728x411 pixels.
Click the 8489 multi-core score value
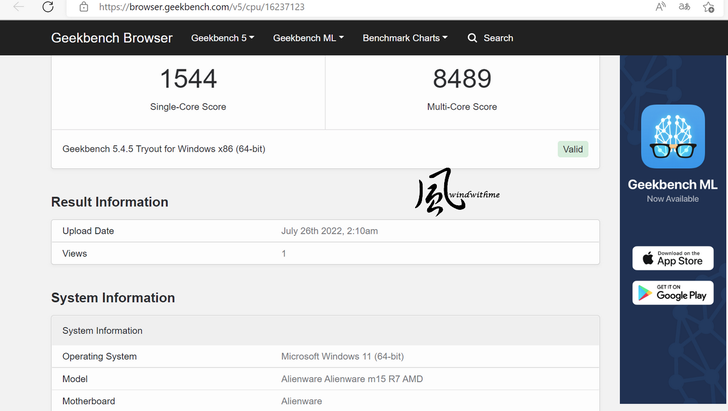tap(462, 78)
